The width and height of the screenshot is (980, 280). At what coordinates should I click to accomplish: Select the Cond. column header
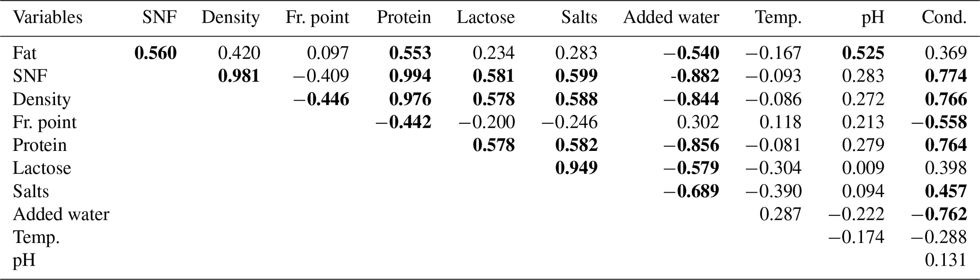[943, 18]
